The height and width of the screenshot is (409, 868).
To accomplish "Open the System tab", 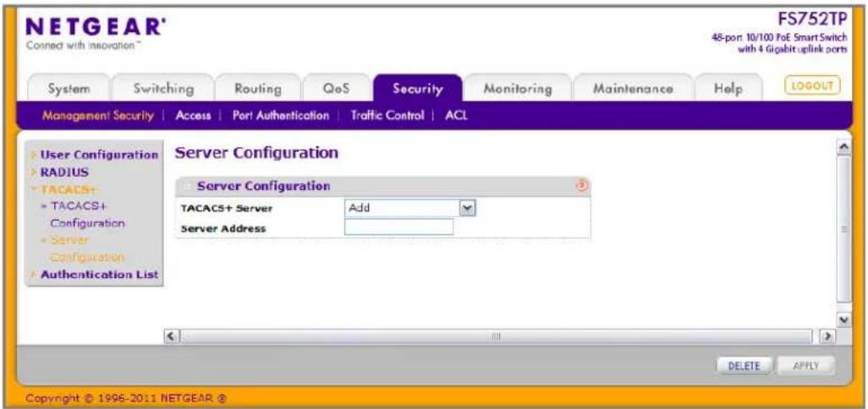I will click(69, 89).
